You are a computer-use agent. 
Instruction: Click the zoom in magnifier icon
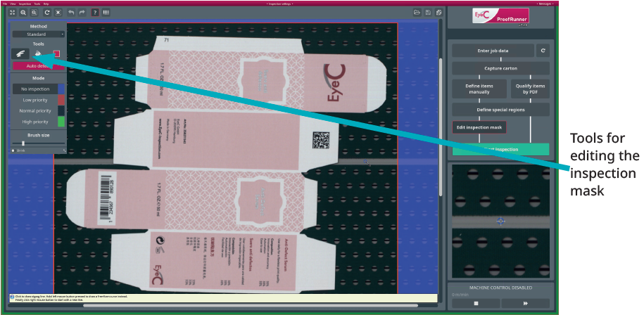(23, 13)
